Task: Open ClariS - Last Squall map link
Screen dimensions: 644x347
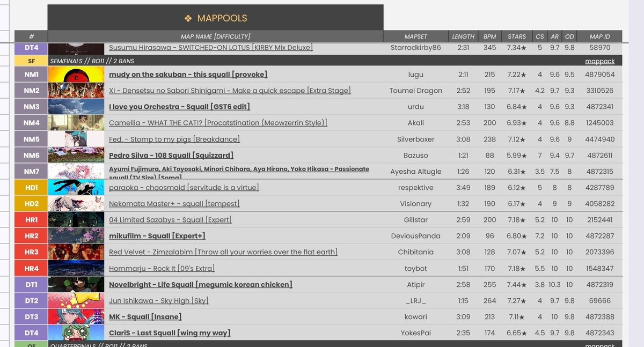Action: pos(170,333)
